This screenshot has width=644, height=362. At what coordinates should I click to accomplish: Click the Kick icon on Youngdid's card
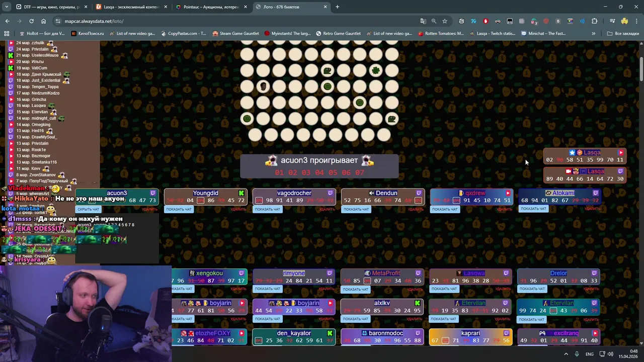242,193
